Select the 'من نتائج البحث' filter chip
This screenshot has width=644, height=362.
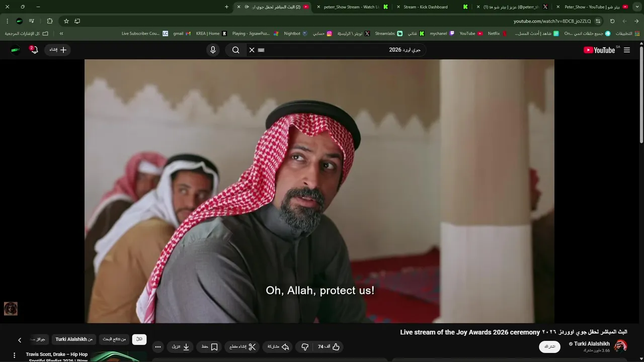114,339
